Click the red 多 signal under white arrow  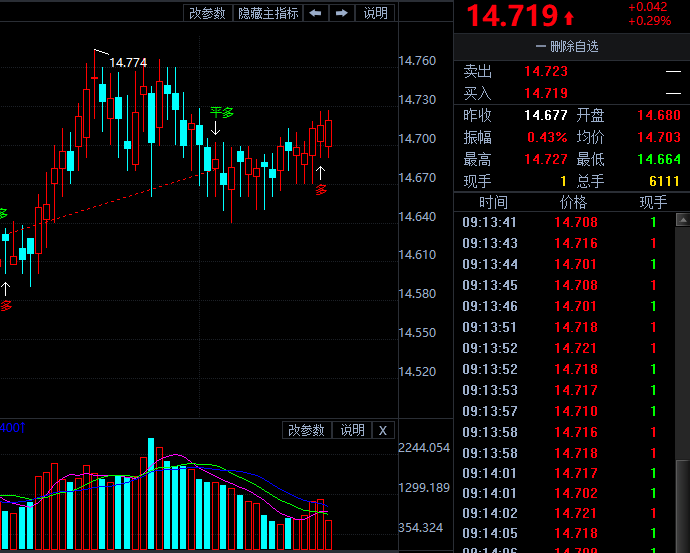[x=321, y=190]
